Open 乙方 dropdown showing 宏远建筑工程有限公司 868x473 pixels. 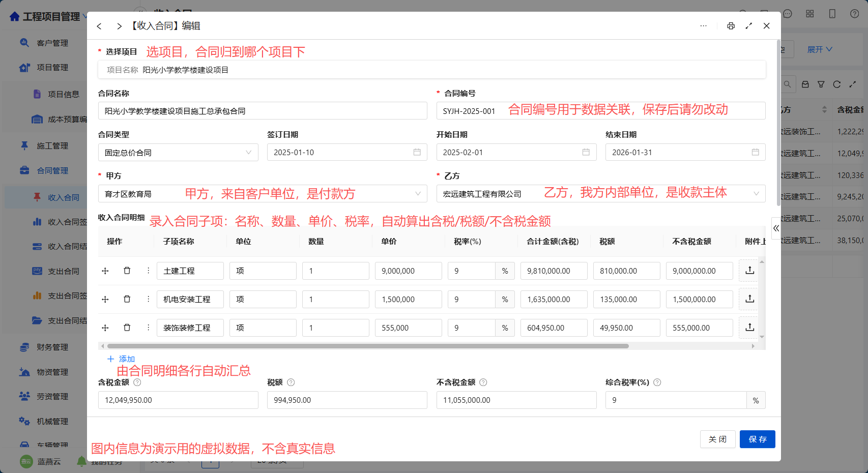click(601, 194)
